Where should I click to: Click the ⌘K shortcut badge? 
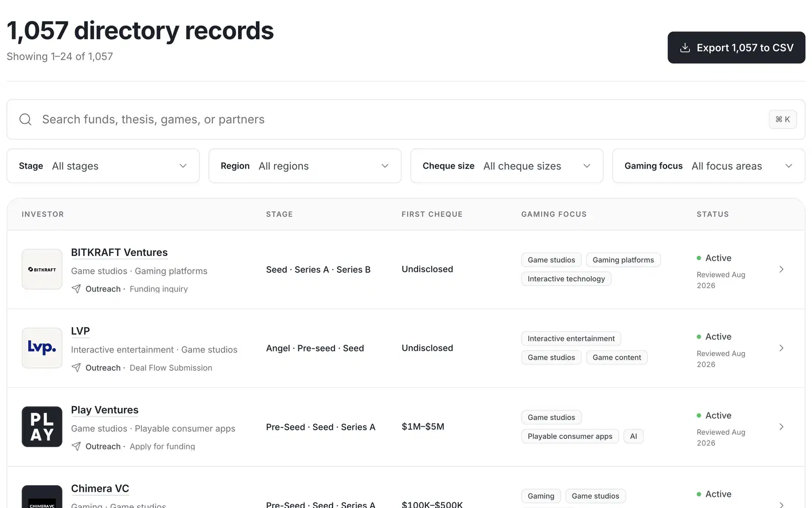(x=783, y=119)
